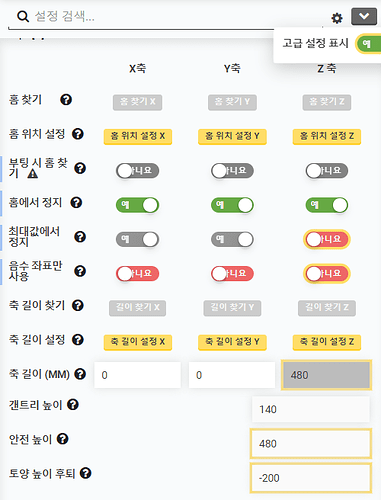Click the 안전 높이 input with 480

311,444
